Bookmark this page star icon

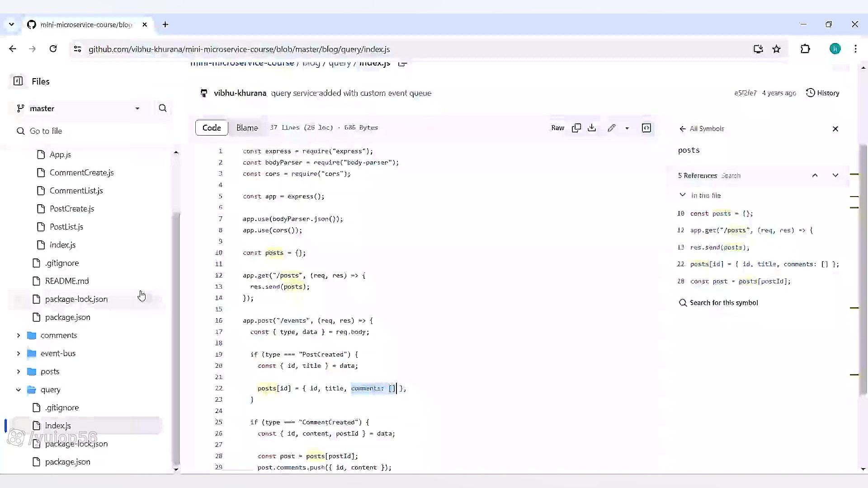[x=777, y=49]
